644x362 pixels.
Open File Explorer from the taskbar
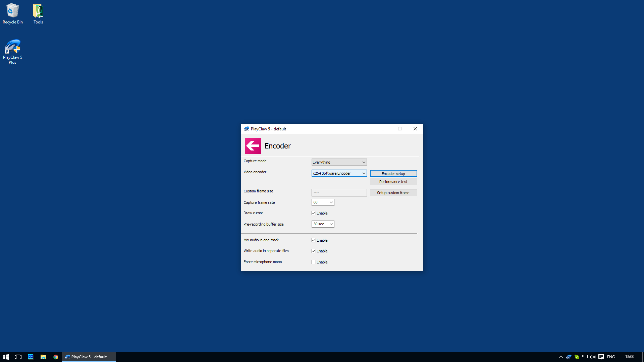pos(43,357)
